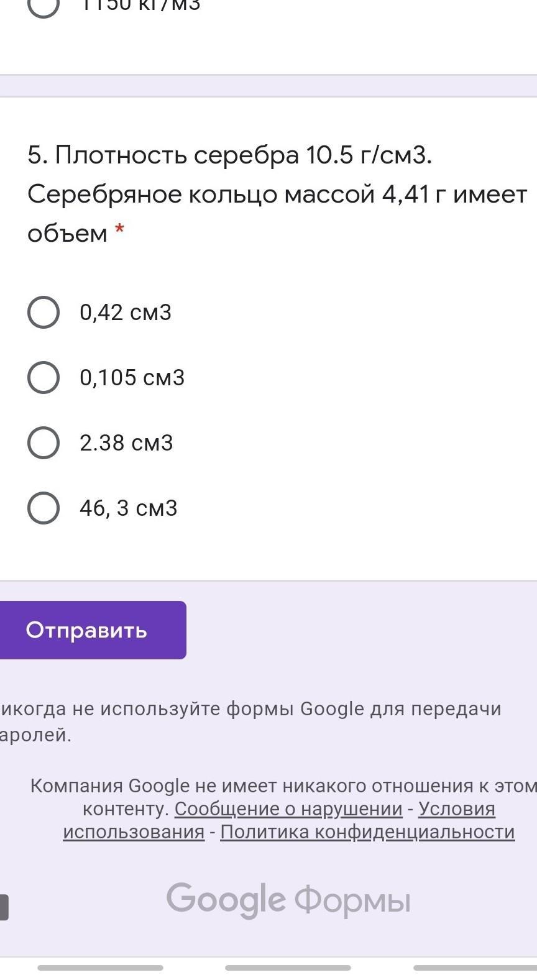Tap the left gray bar at bottom
The width and height of the screenshot is (537, 980).
point(100,968)
